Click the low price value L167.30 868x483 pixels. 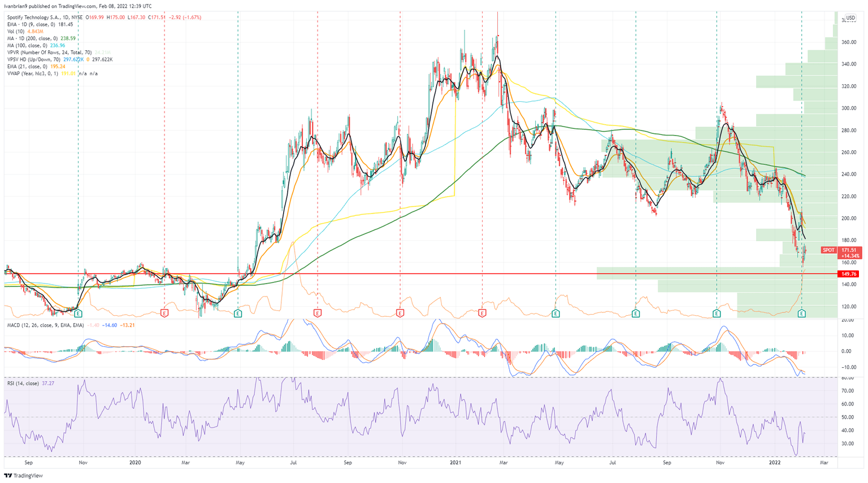137,18
